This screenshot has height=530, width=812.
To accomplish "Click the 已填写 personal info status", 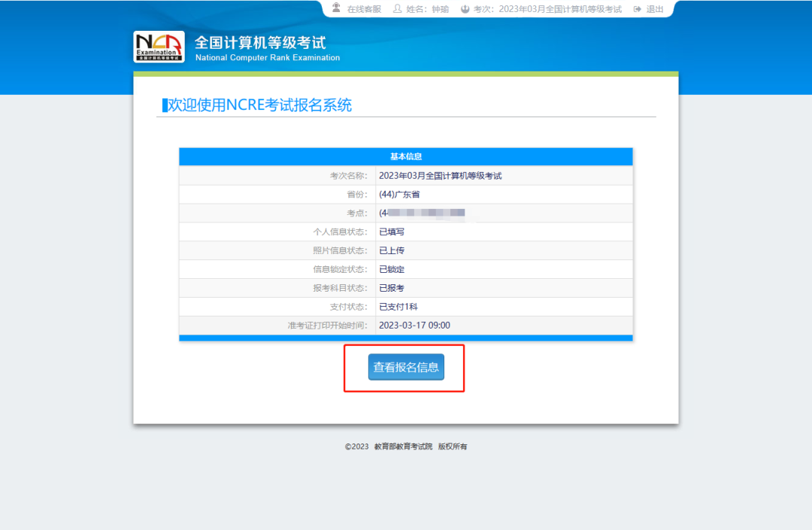I will click(390, 232).
